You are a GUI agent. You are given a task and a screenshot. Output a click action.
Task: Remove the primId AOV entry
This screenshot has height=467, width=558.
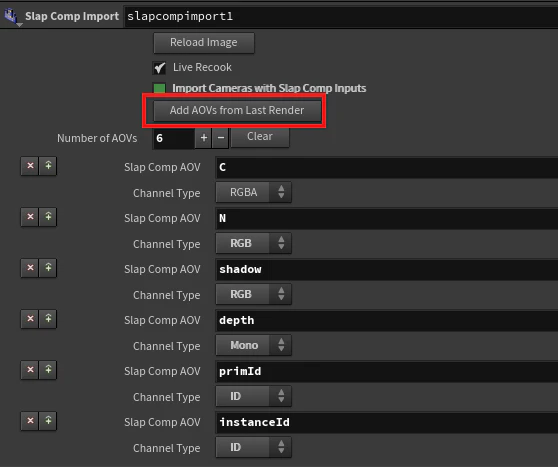(30, 369)
